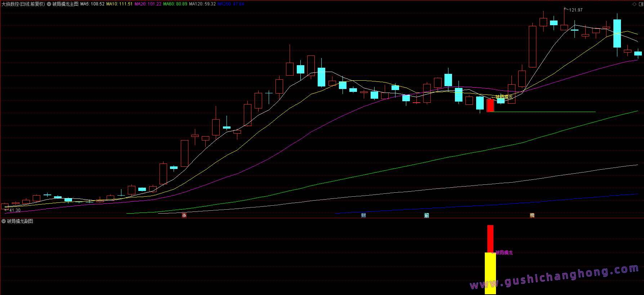Image resolution: width=644 pixels, height=295 pixels.
Task: Click the orange 榜 event marker
Action: [532, 215]
